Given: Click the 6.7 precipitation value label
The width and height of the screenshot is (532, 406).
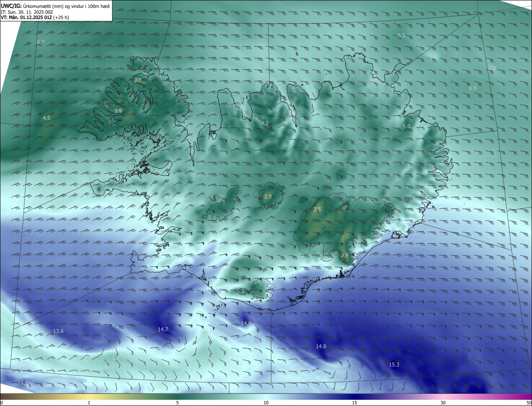Looking at the screenshot, I should [41, 42].
